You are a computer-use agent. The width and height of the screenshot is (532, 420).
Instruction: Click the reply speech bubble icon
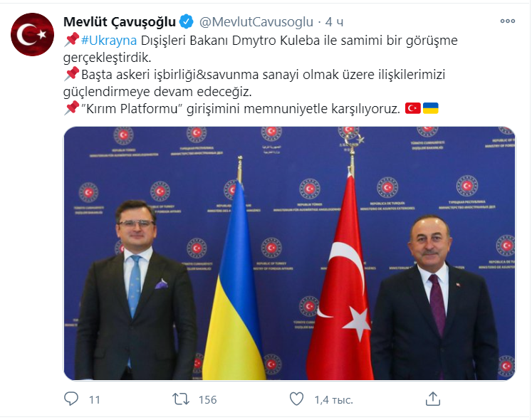pyautogui.click(x=71, y=399)
